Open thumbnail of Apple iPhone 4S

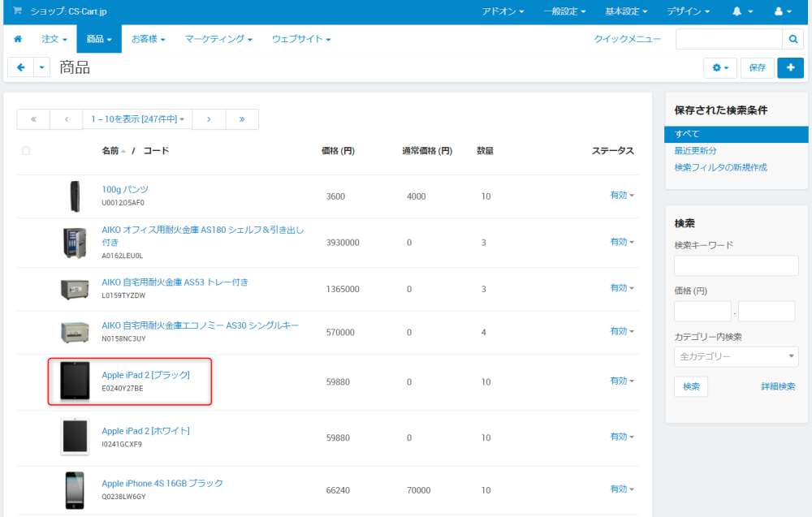(x=75, y=490)
